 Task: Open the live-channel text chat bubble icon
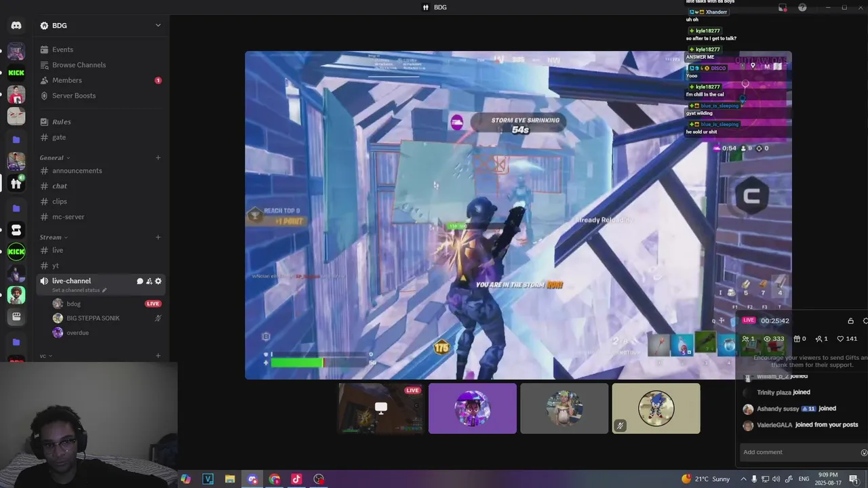[140, 281]
